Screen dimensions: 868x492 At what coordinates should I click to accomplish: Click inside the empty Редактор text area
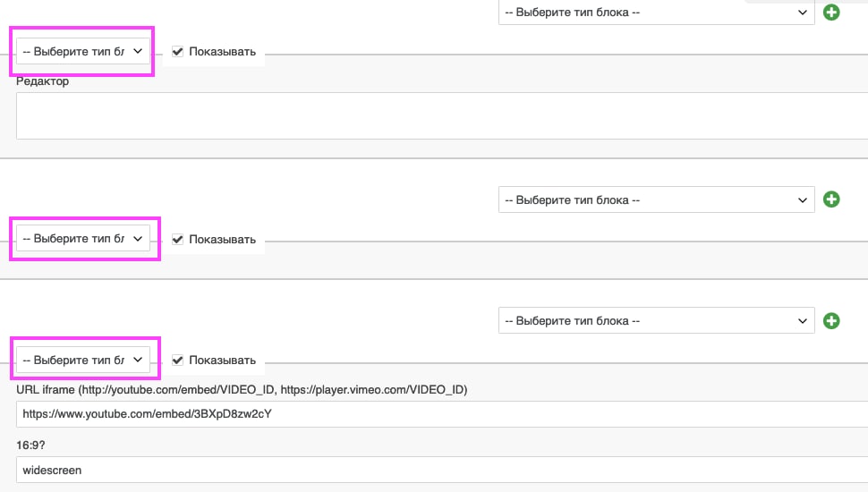[x=442, y=115]
